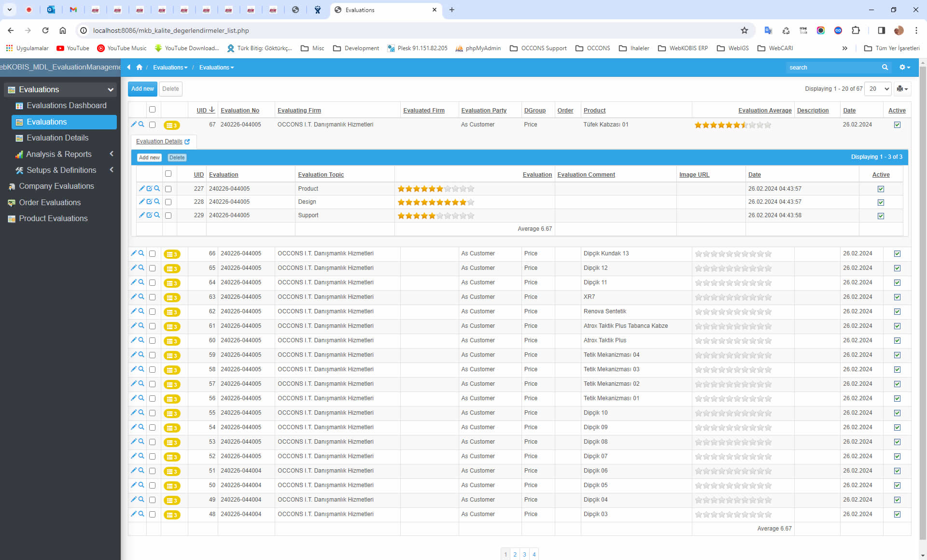View Renova Sentetik row with magnifier icon
The height and width of the screenshot is (560, 927).
coord(141,311)
